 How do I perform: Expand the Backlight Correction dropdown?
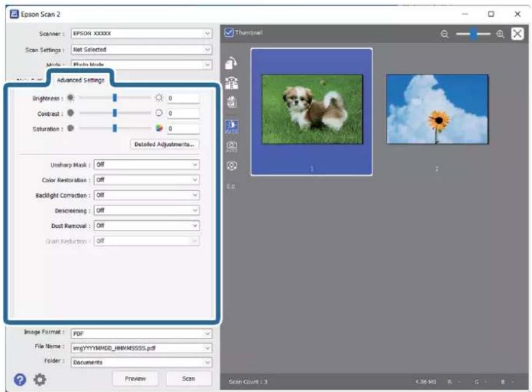147,195
